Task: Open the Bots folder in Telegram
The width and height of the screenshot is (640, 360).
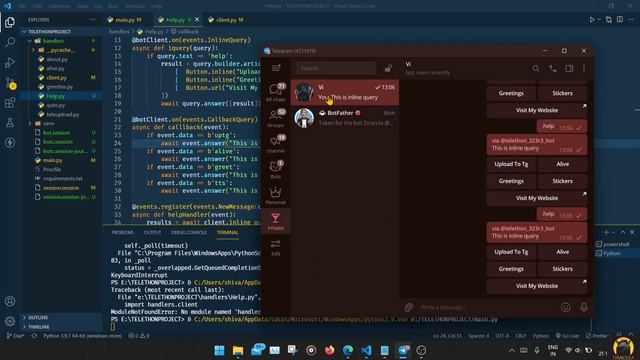Action: point(276,169)
